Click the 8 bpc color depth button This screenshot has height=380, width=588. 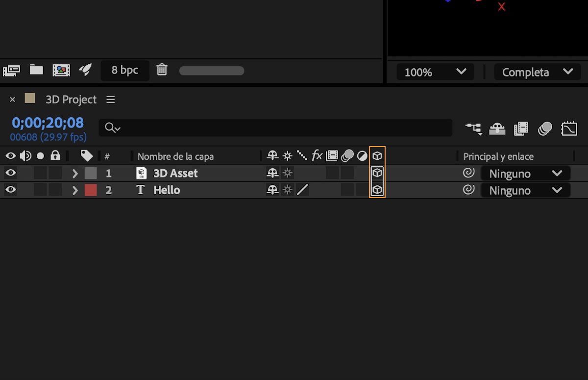(x=124, y=70)
